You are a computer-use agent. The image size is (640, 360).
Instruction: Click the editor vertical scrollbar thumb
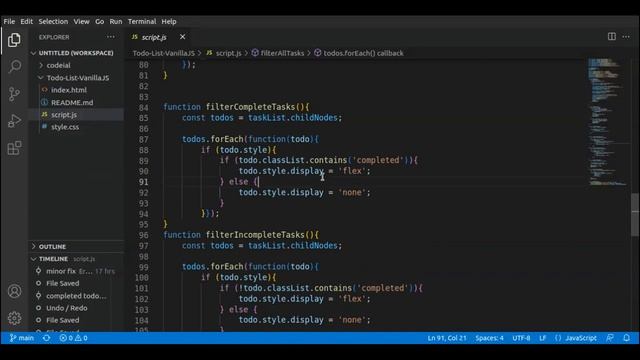pyautogui.click(x=635, y=215)
